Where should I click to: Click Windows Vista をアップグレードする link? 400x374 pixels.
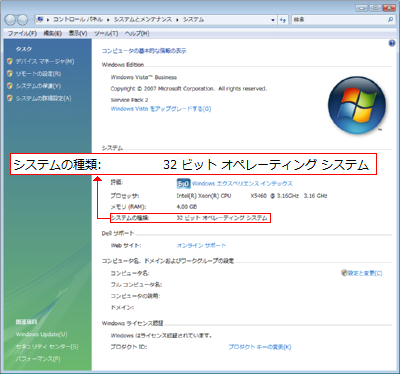click(161, 109)
